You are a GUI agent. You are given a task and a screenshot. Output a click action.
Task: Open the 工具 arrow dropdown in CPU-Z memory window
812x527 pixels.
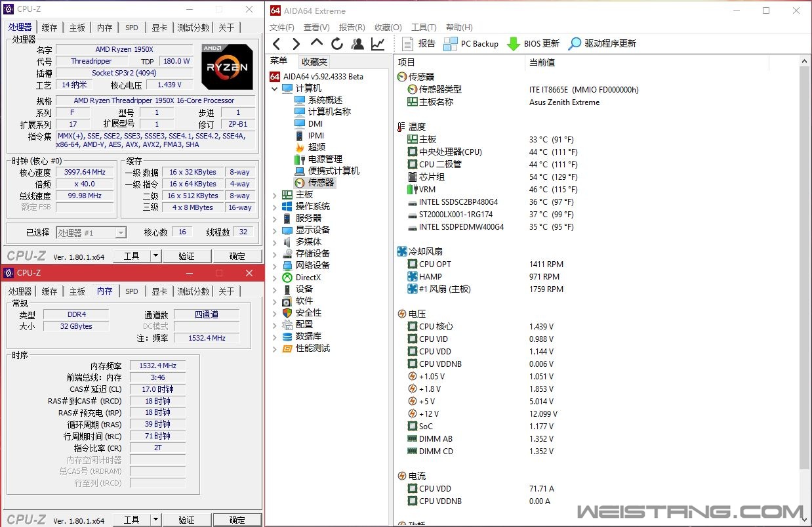point(155,520)
